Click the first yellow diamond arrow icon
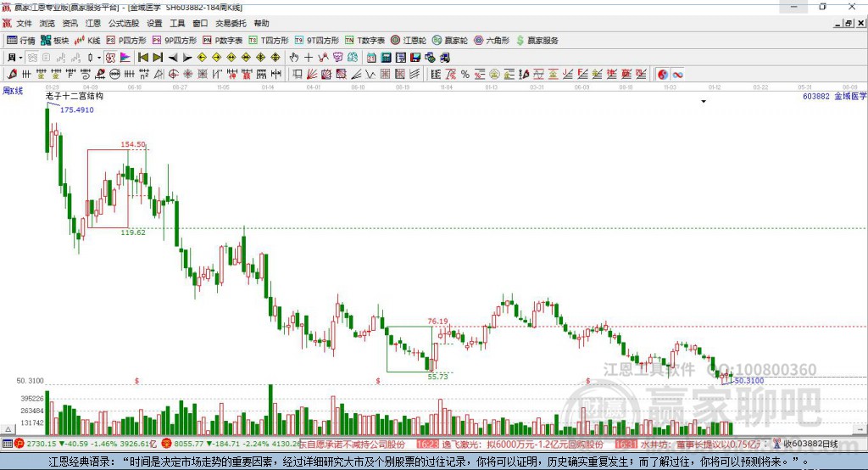 (x=202, y=58)
